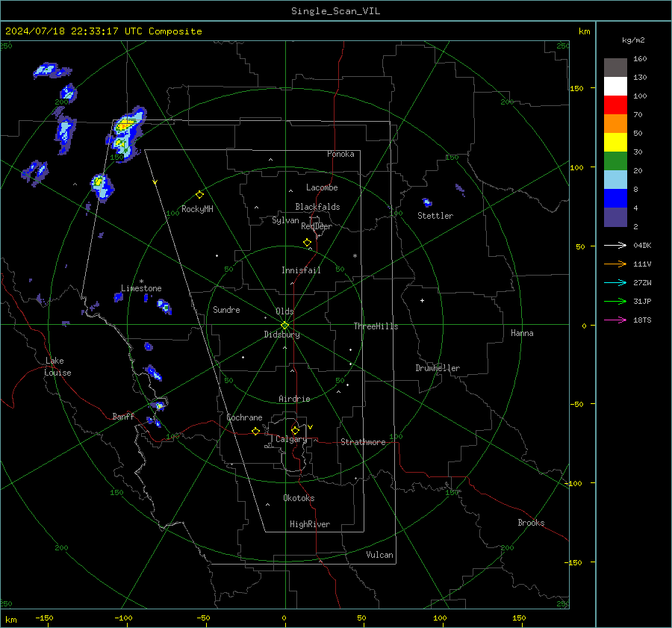Pick the purple 2-4 legend swatch
Image resolution: width=672 pixels, height=628 pixels.
pos(615,217)
